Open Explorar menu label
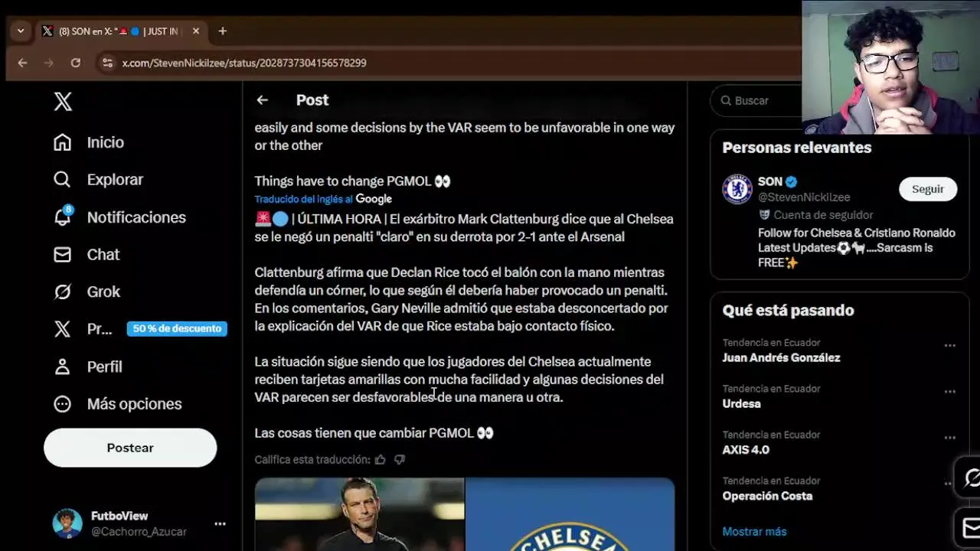The height and width of the screenshot is (551, 980). click(115, 180)
